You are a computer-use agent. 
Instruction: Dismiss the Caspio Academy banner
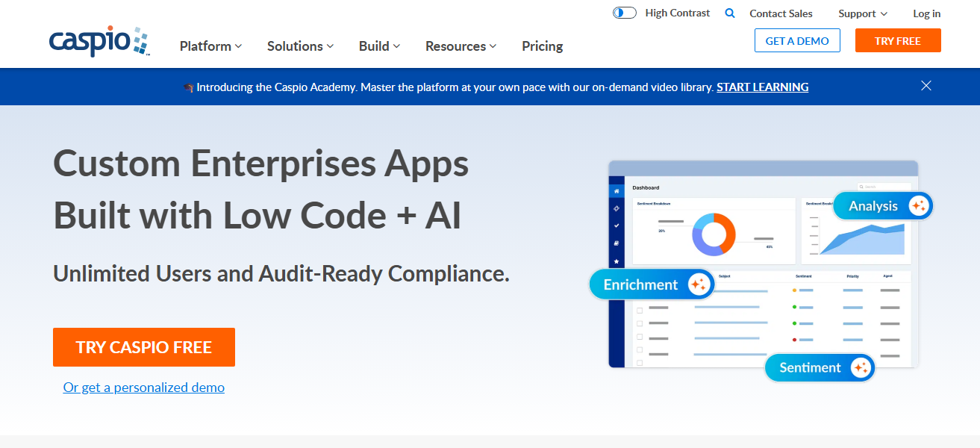926,86
